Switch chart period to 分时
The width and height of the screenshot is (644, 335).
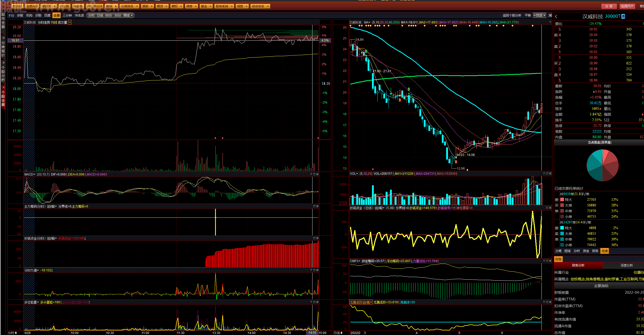[91, 15]
